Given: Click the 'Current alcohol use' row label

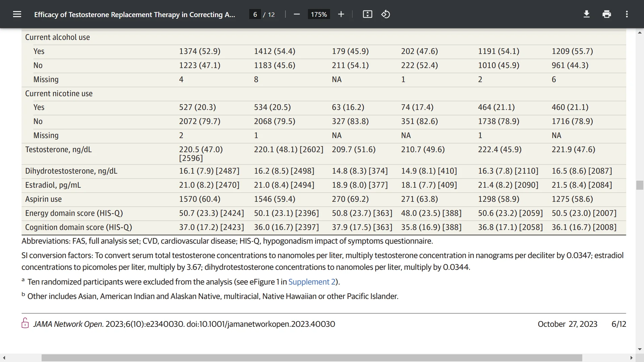Looking at the screenshot, I should [x=57, y=37].
